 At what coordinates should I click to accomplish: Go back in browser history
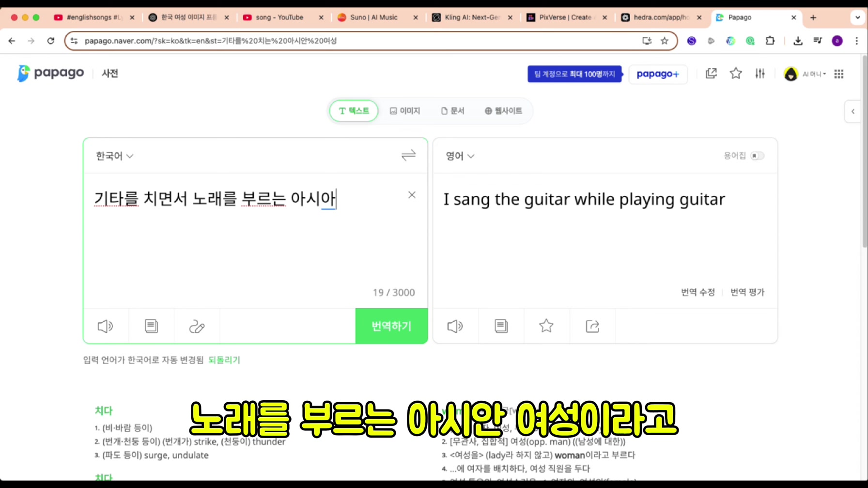[12, 41]
